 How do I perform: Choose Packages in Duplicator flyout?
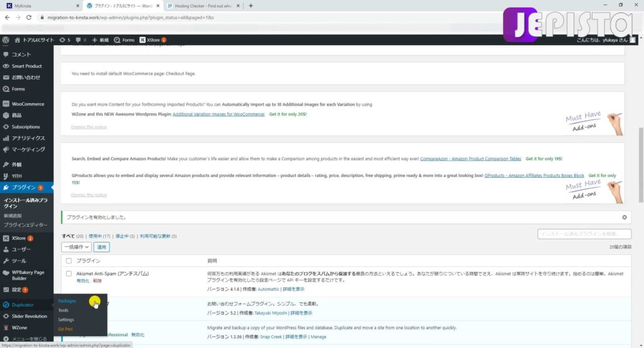click(x=67, y=301)
